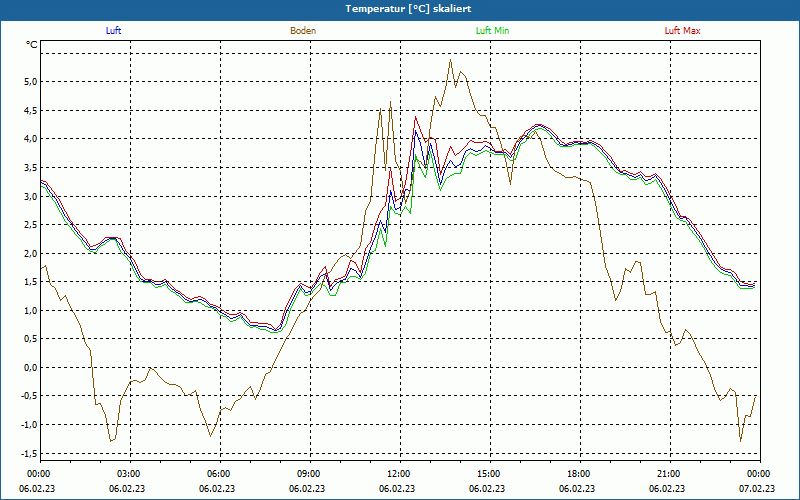Click the Boden curve peak above 5,0
This screenshot has height=500, width=800.
451,60
